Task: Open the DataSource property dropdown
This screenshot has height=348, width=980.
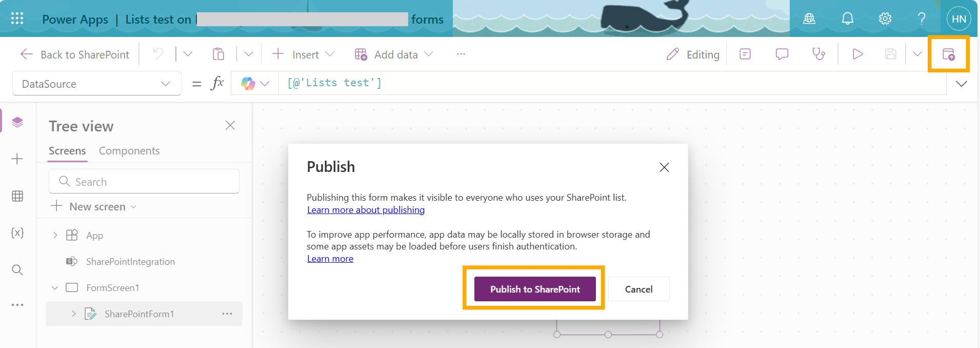Action: pyautogui.click(x=97, y=84)
